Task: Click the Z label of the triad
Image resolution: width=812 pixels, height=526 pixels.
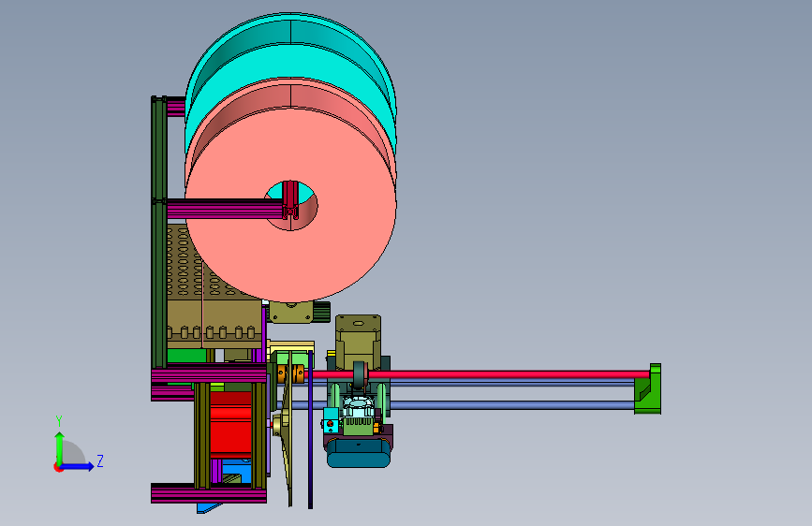Action: click(x=100, y=461)
